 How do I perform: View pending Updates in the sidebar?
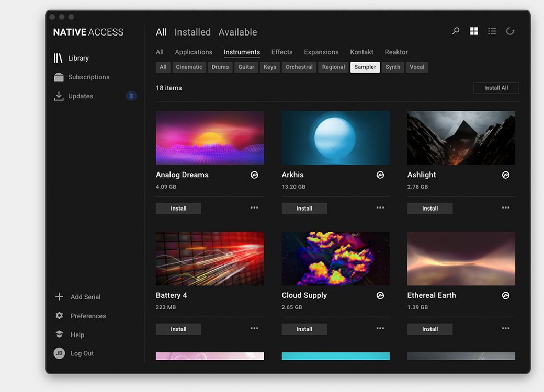tap(80, 96)
